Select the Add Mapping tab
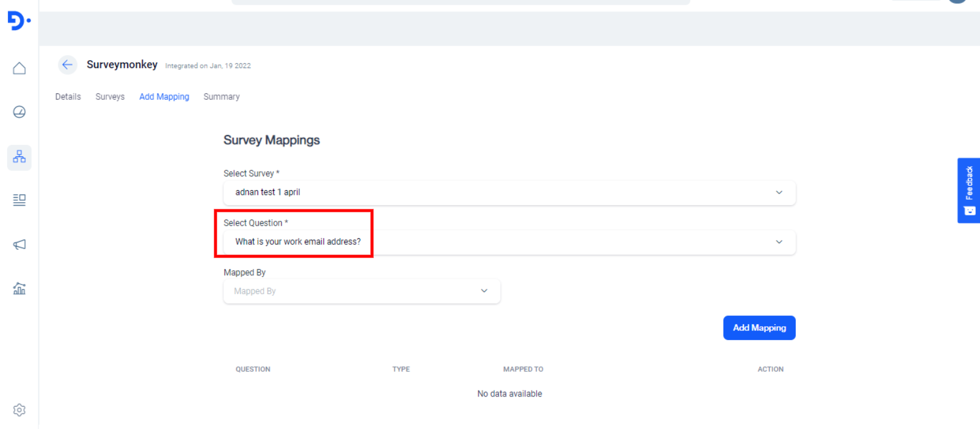The height and width of the screenshot is (429, 980). (164, 97)
